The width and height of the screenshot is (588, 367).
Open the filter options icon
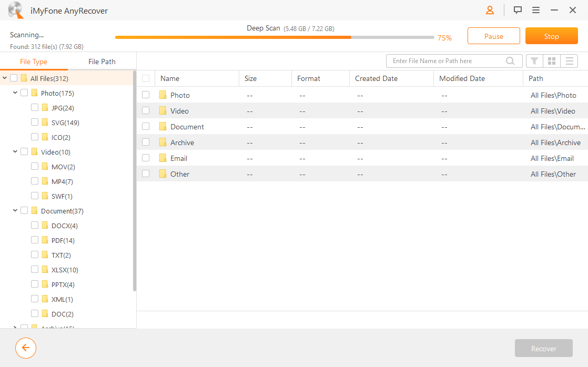[534, 60]
